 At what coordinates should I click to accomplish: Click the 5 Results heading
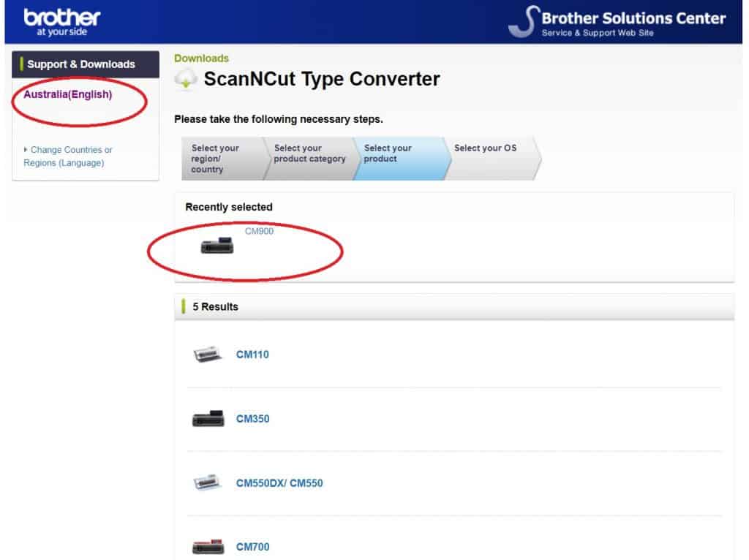pos(216,306)
